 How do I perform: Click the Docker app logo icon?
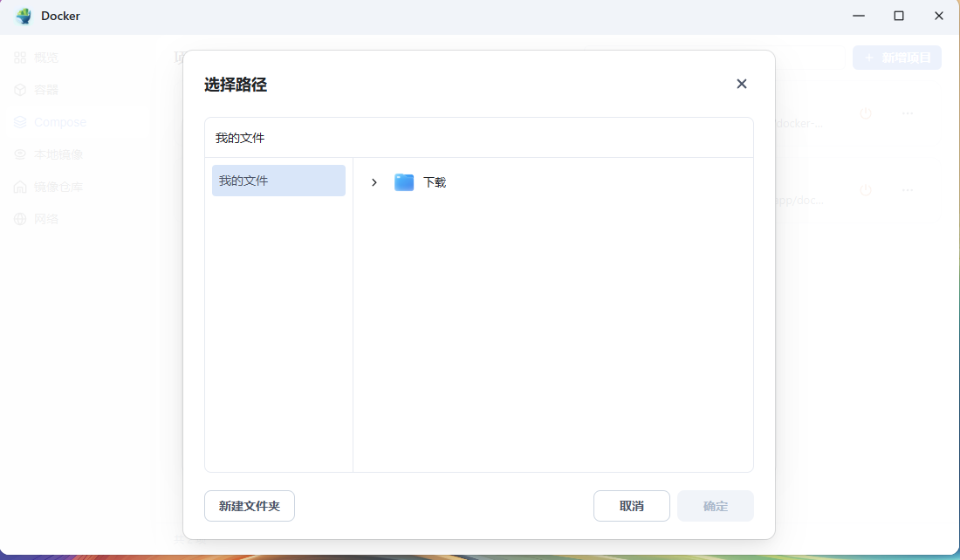click(x=24, y=16)
